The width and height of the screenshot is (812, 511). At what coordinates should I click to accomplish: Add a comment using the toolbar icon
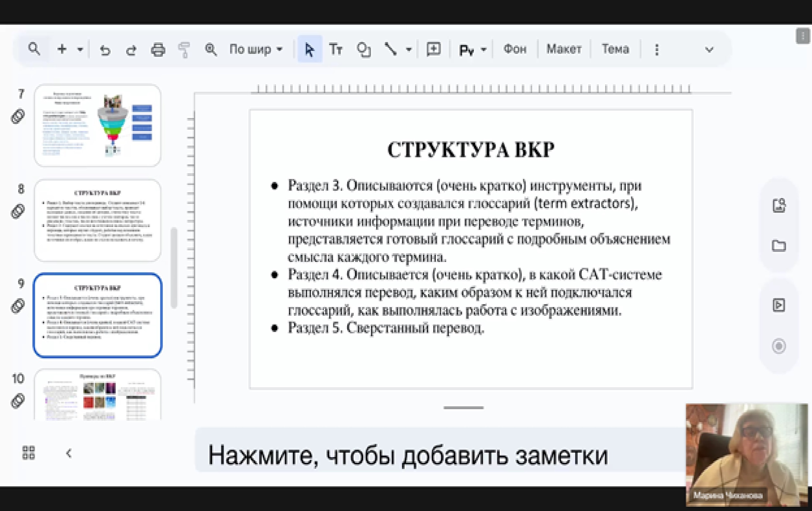[x=433, y=49]
